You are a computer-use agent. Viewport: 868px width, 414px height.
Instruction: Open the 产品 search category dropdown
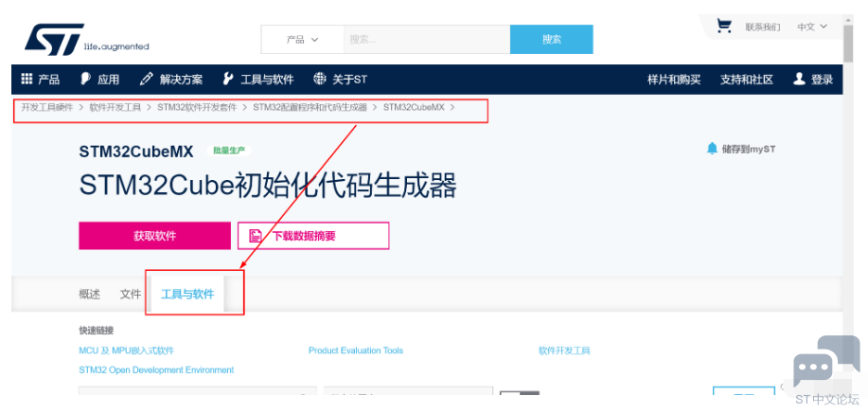point(302,40)
